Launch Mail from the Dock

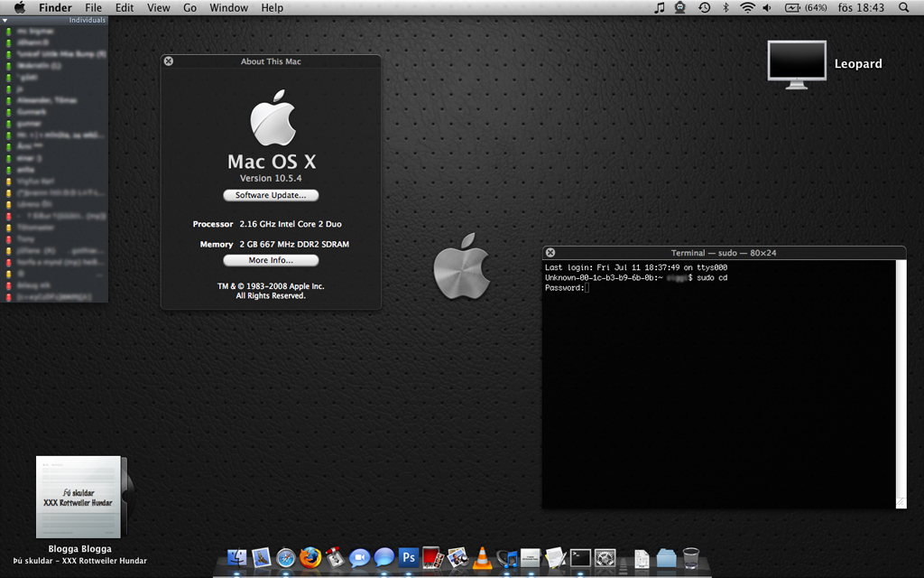[x=261, y=556]
